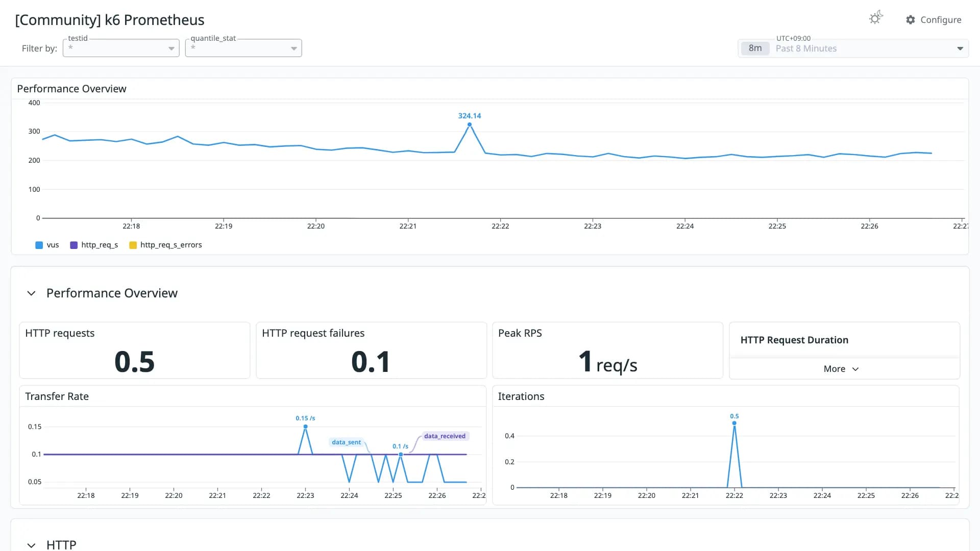Toggle the http_req_s_errors legend series
Screen dimensions: 980x551
click(x=166, y=245)
